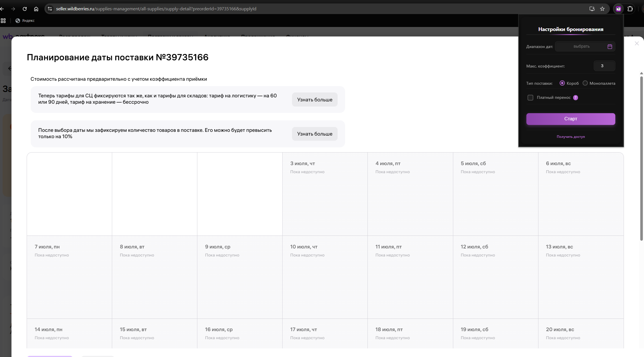Select the 16 июля, ср calendar cell

[x=240, y=333]
